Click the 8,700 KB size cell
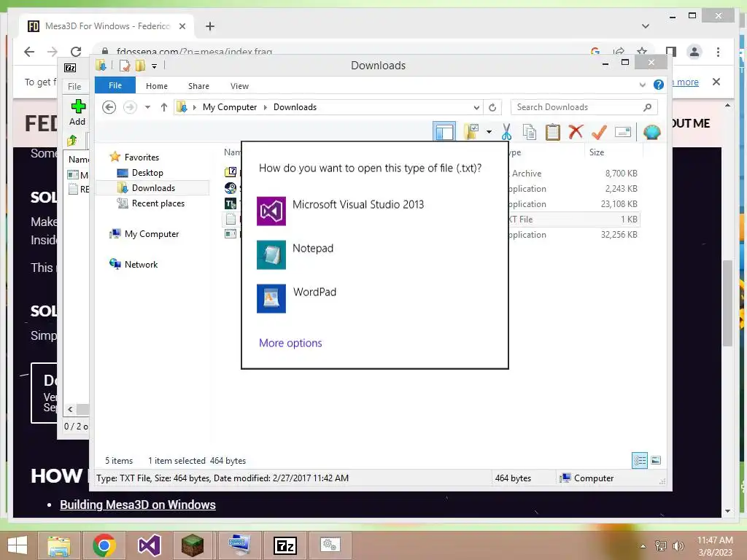 coord(621,174)
